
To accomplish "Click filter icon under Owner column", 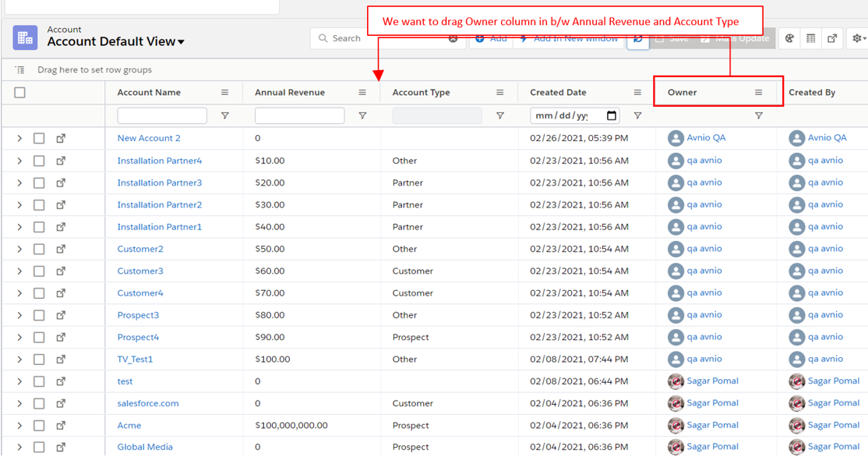I will coord(758,115).
